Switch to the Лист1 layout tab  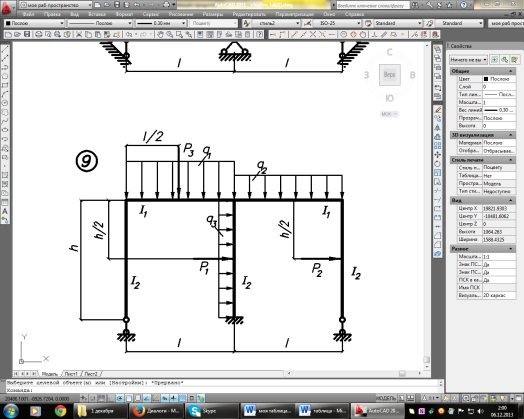click(x=71, y=374)
